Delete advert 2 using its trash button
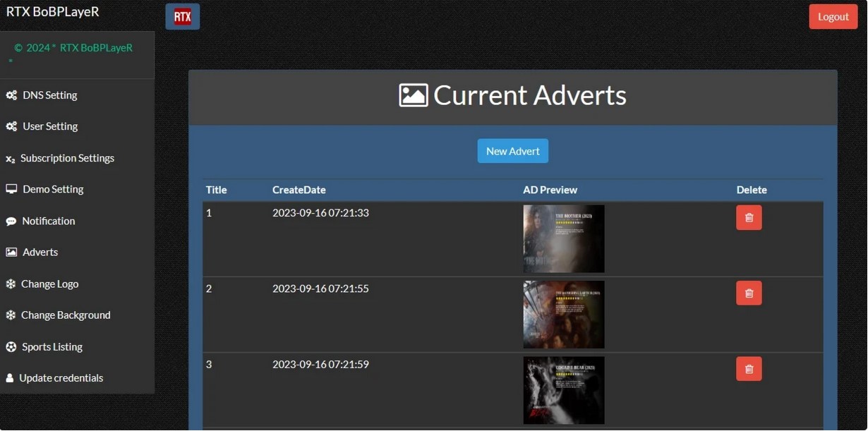 (749, 293)
